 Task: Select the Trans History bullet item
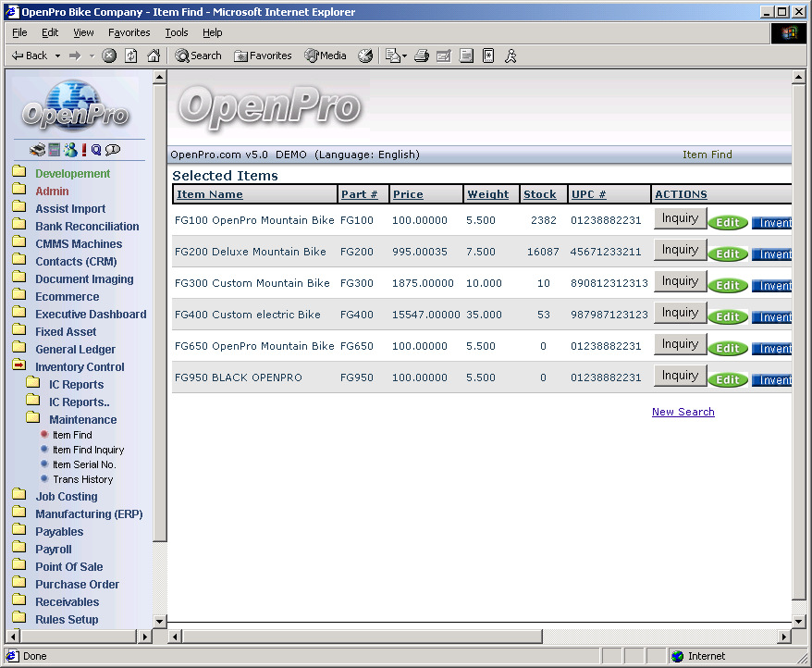[x=82, y=479]
